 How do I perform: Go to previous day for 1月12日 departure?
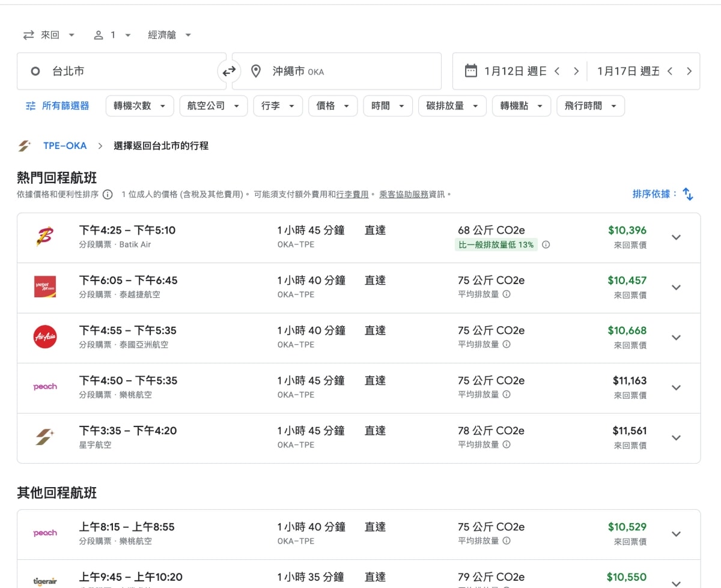tap(557, 71)
